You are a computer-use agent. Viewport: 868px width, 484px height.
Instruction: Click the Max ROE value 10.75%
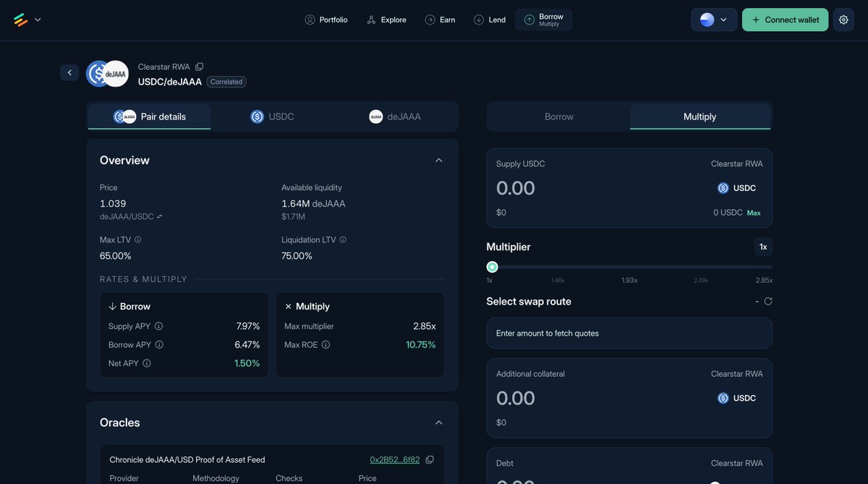click(421, 345)
